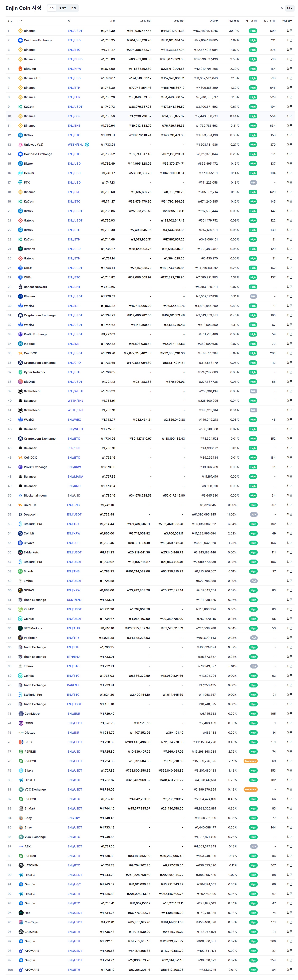Open the Hoo exchange name link
The height and width of the screenshot is (980, 298).
point(27,913)
